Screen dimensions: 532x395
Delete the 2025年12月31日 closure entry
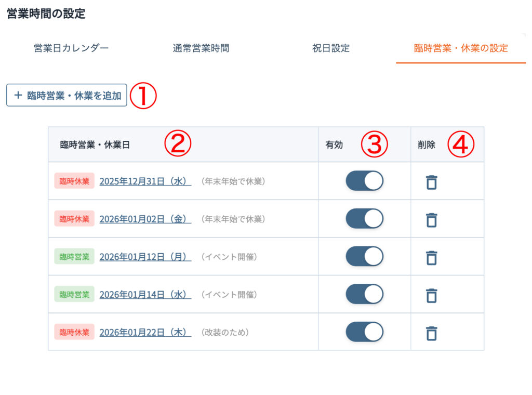[431, 182]
